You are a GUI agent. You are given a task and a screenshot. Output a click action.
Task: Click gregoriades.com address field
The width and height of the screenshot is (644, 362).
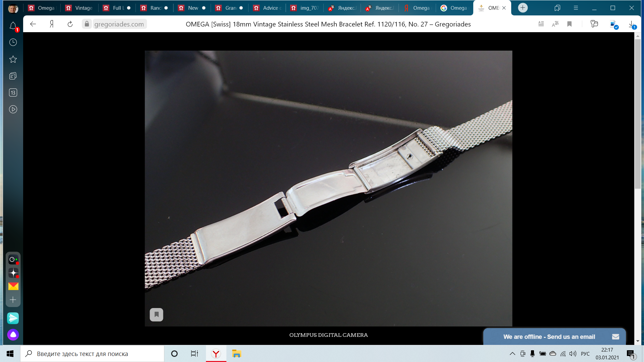pos(119,24)
